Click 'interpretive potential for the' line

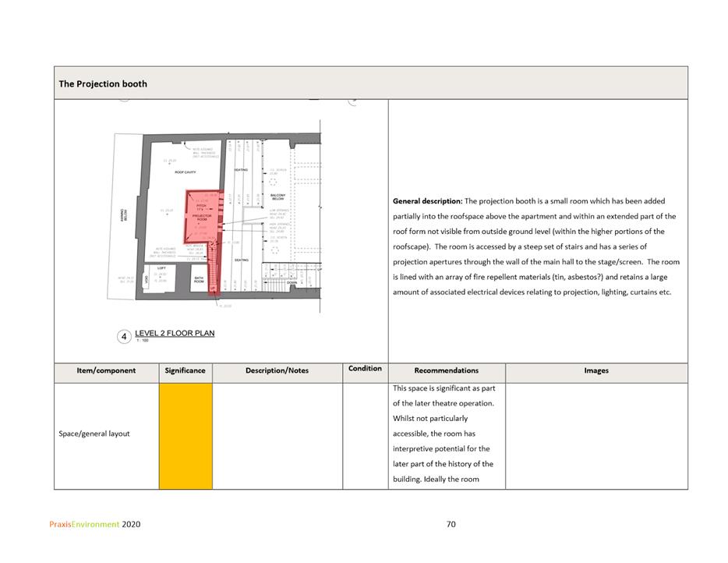point(441,448)
